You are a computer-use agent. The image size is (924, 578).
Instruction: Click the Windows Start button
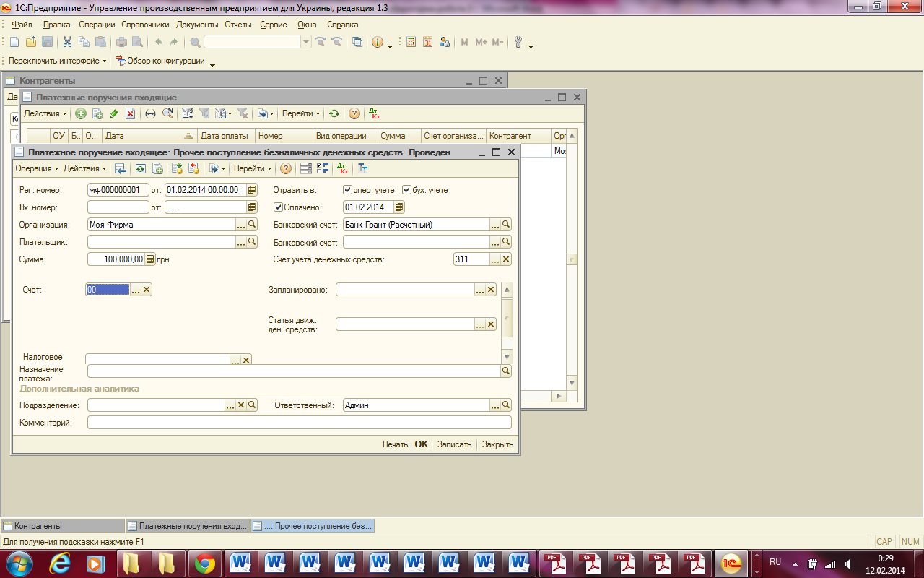click(19, 563)
